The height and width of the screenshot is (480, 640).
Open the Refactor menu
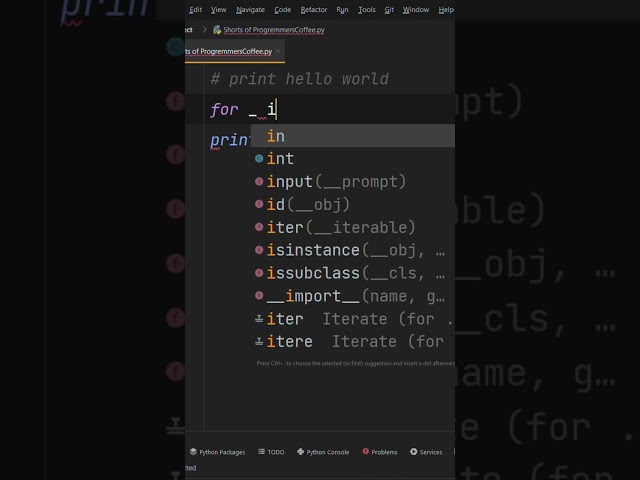click(x=313, y=9)
